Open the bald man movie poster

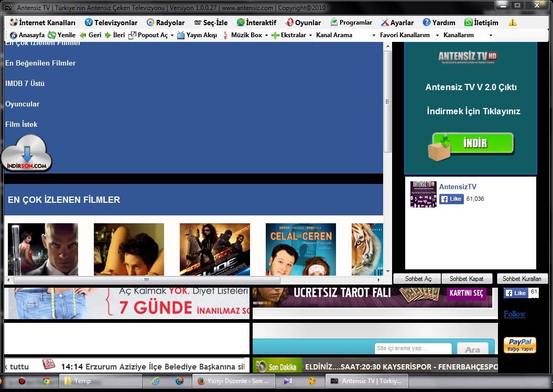(42, 249)
